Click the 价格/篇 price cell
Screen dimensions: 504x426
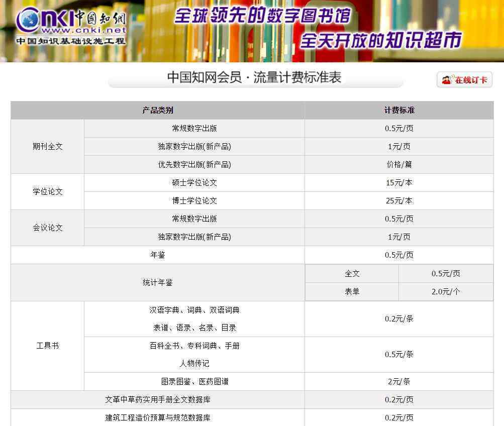click(x=399, y=164)
